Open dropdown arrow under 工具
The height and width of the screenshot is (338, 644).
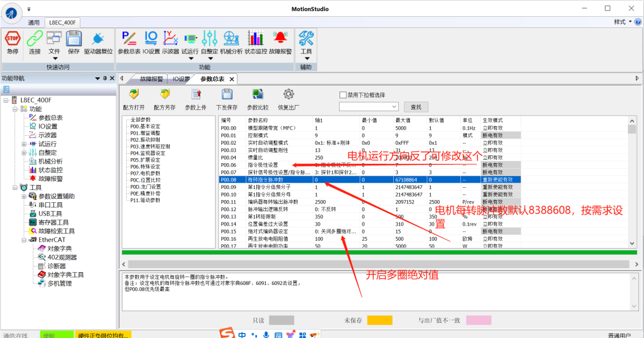point(307,58)
